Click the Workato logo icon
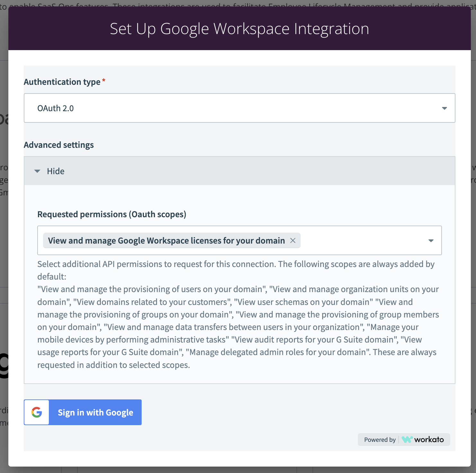The height and width of the screenshot is (473, 476). coord(407,440)
